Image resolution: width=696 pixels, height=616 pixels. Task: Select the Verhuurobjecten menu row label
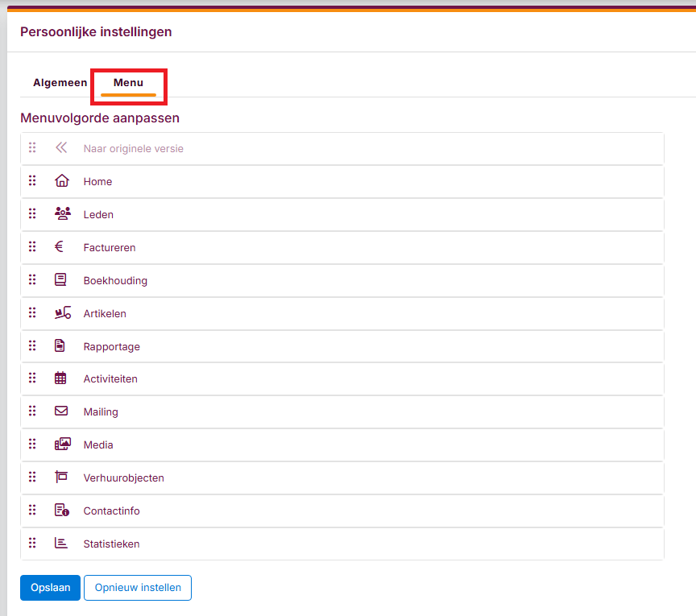pyautogui.click(x=123, y=478)
